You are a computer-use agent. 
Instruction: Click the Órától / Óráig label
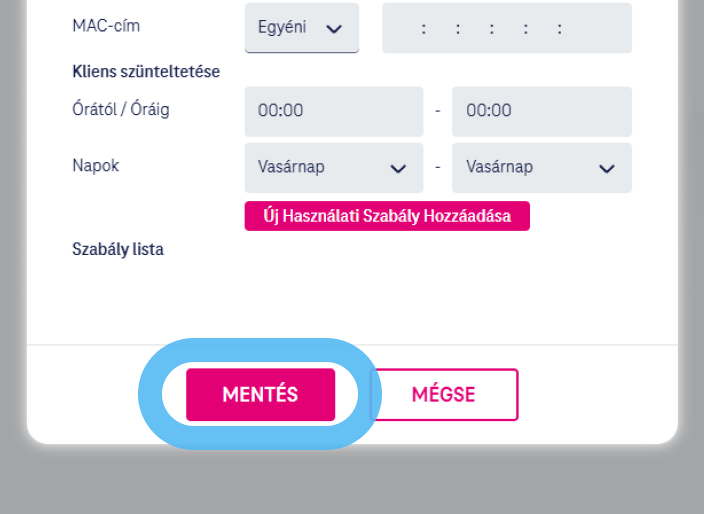point(121,109)
